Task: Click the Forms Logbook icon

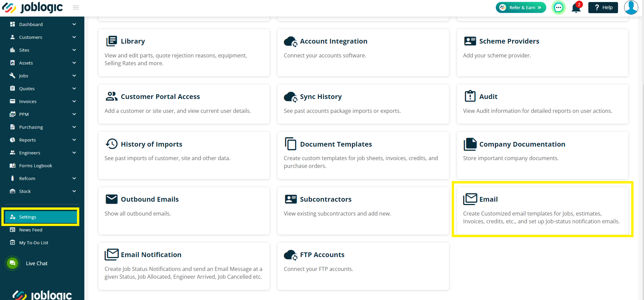Action: click(12, 166)
